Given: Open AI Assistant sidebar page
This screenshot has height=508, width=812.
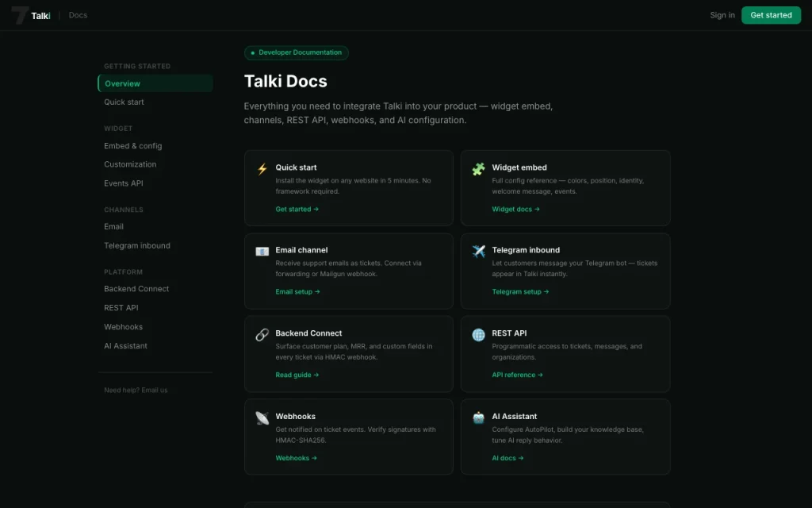Looking at the screenshot, I should [x=125, y=346].
